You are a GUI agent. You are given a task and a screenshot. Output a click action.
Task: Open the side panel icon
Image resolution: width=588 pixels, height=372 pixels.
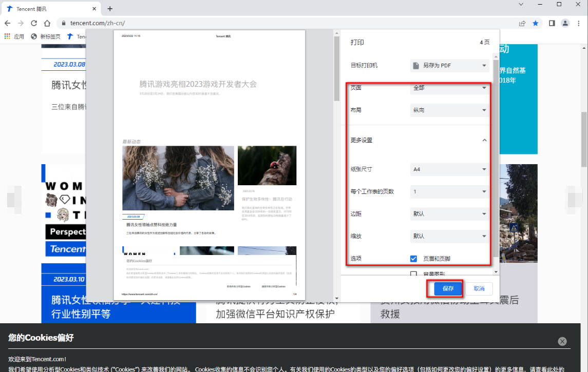point(551,23)
